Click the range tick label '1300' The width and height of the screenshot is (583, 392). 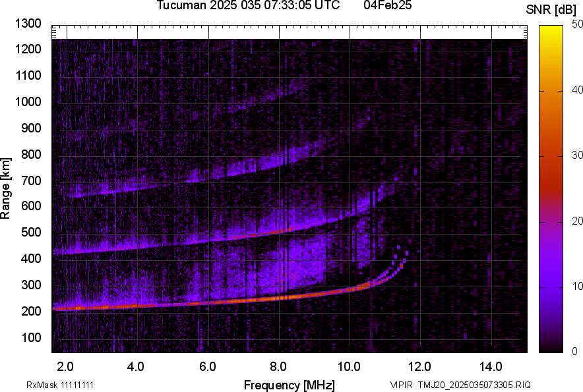coord(28,24)
